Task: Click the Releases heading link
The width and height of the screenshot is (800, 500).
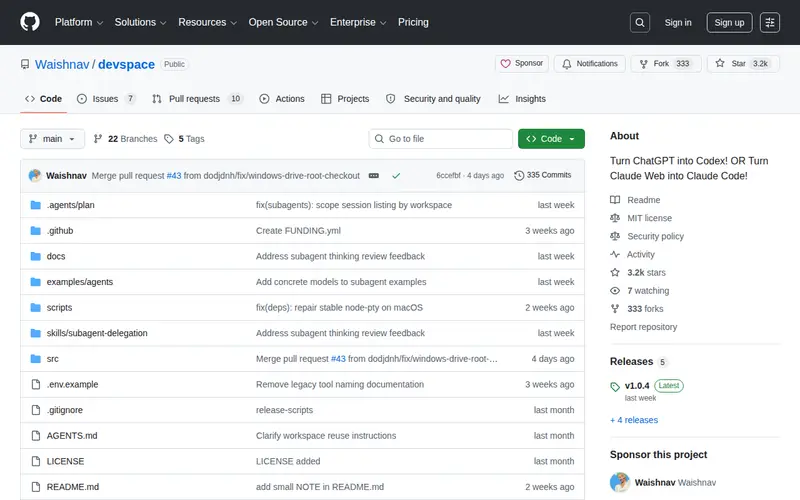Action: tap(631, 361)
